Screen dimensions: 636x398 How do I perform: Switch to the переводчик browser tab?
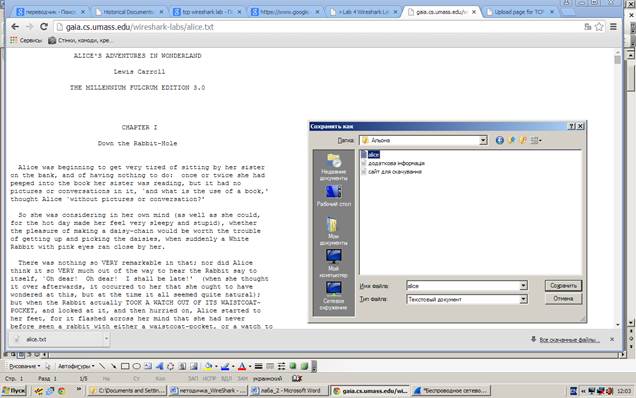click(x=50, y=12)
